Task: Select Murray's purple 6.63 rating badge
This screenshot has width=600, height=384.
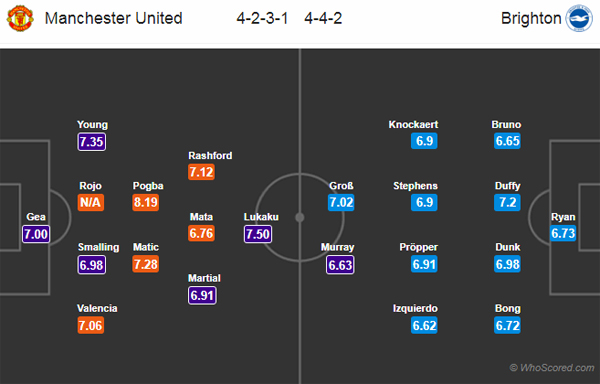Action: (x=340, y=265)
